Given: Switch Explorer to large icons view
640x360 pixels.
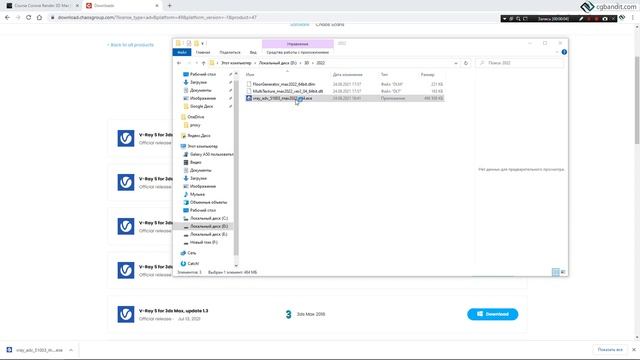Looking at the screenshot, I should (x=563, y=272).
